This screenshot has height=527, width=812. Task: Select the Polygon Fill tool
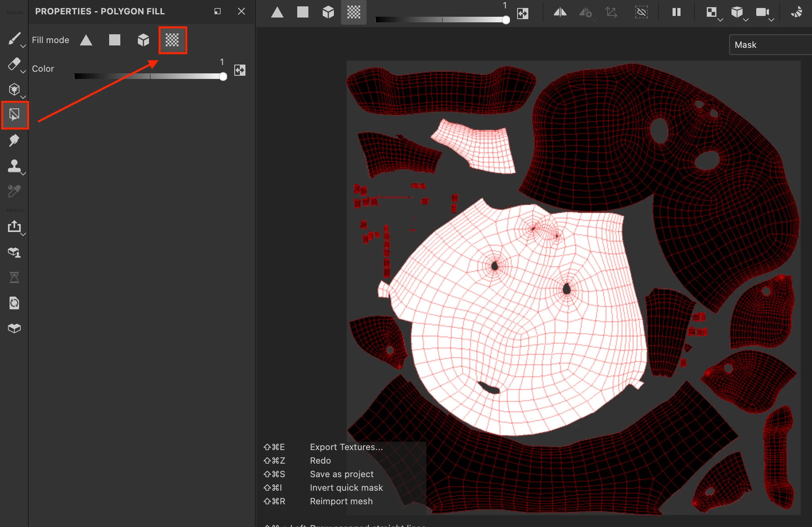tap(15, 115)
